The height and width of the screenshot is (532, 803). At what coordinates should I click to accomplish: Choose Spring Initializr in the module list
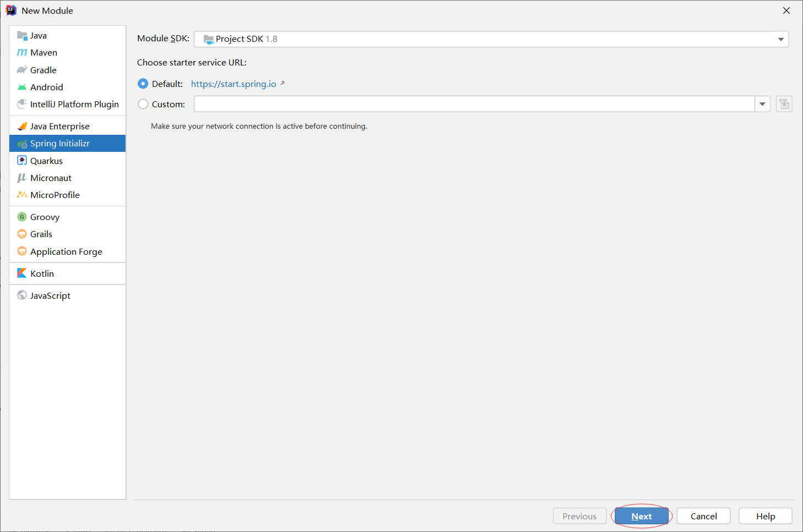coord(59,144)
